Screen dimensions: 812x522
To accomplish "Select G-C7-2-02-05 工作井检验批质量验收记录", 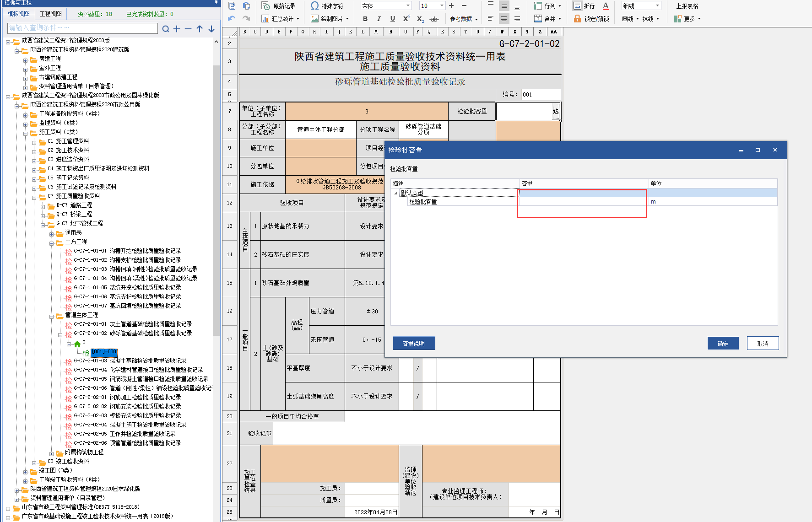I will 125,434.
